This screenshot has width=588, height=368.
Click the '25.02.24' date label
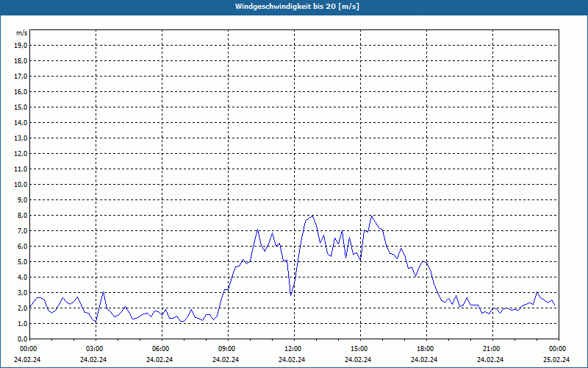(x=556, y=359)
